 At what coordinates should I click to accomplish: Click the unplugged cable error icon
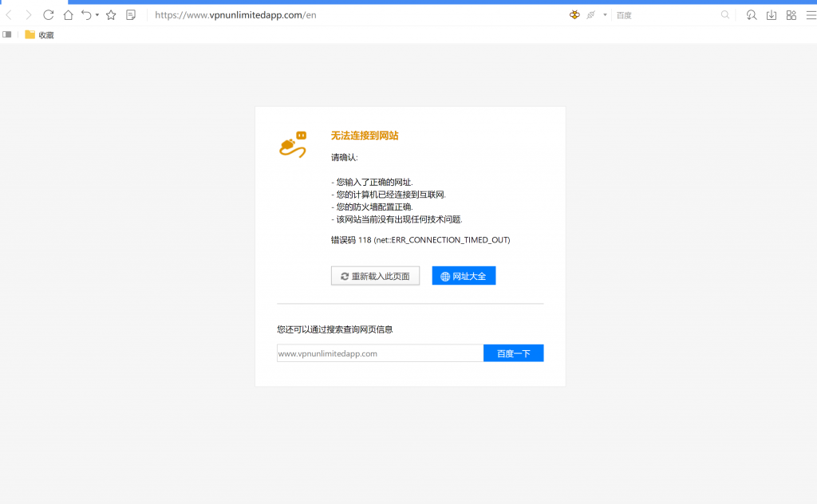click(x=293, y=144)
